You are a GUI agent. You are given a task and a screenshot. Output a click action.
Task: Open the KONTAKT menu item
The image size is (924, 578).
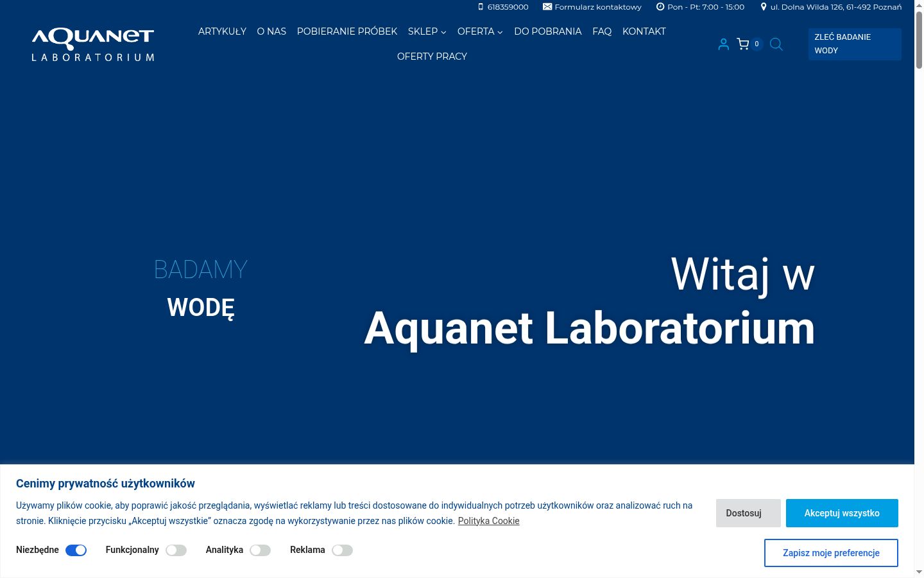(x=644, y=31)
